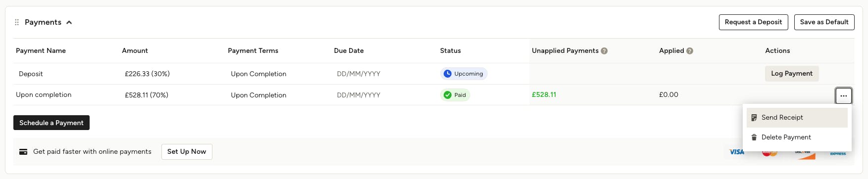The image size is (868, 179).
Task: Click the drag handle beside Payments
Action: coord(17,22)
